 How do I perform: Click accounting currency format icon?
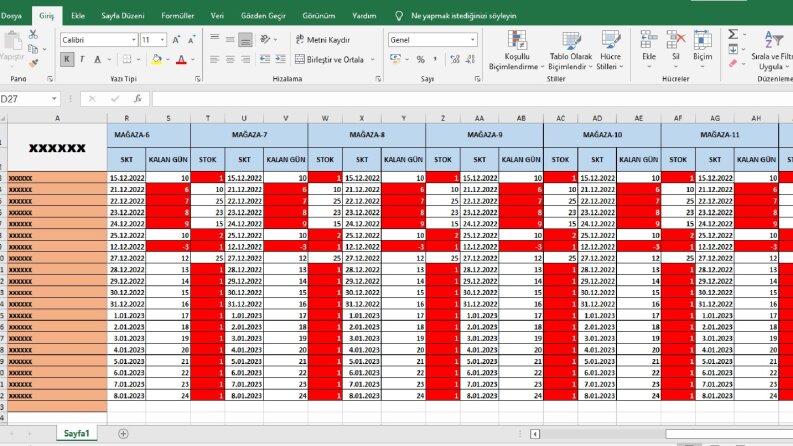pos(395,60)
